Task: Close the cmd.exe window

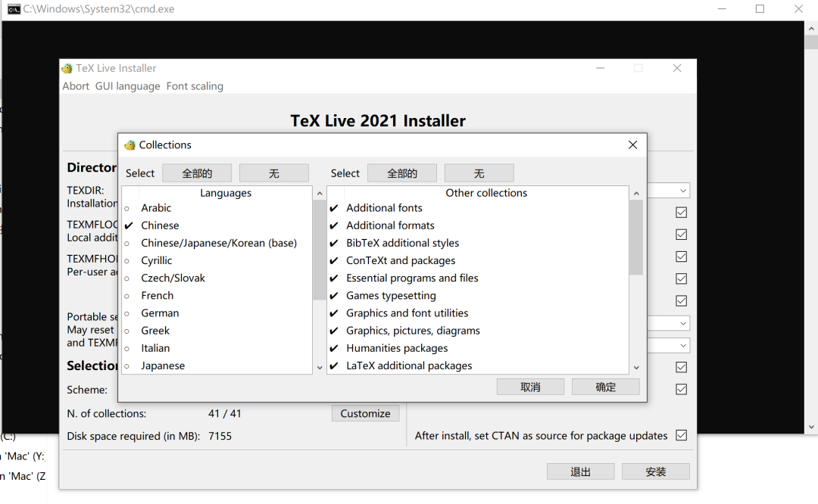Action: (x=799, y=9)
